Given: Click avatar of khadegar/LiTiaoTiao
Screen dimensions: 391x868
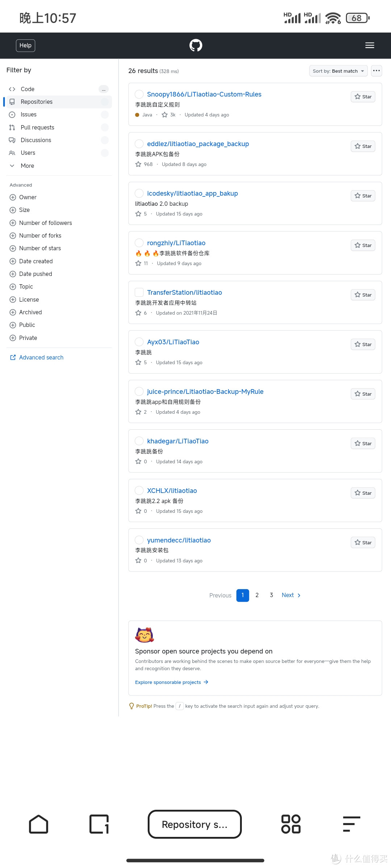Looking at the screenshot, I should tap(139, 441).
